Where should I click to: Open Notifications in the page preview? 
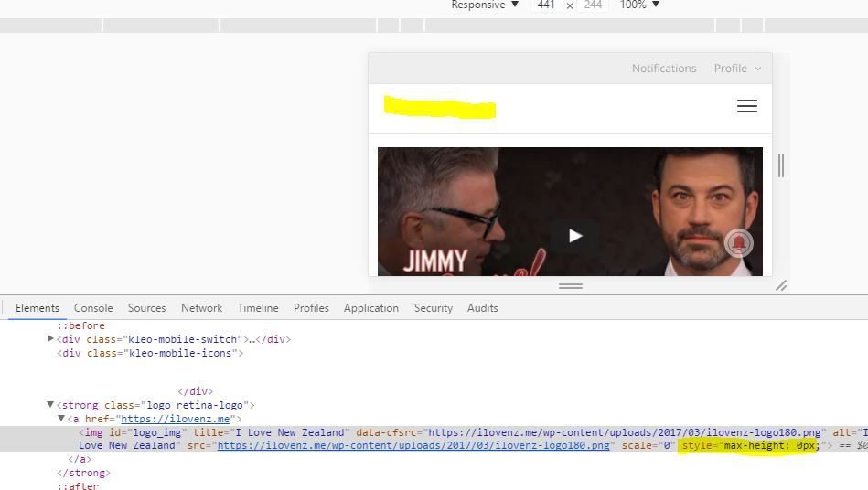pos(664,69)
